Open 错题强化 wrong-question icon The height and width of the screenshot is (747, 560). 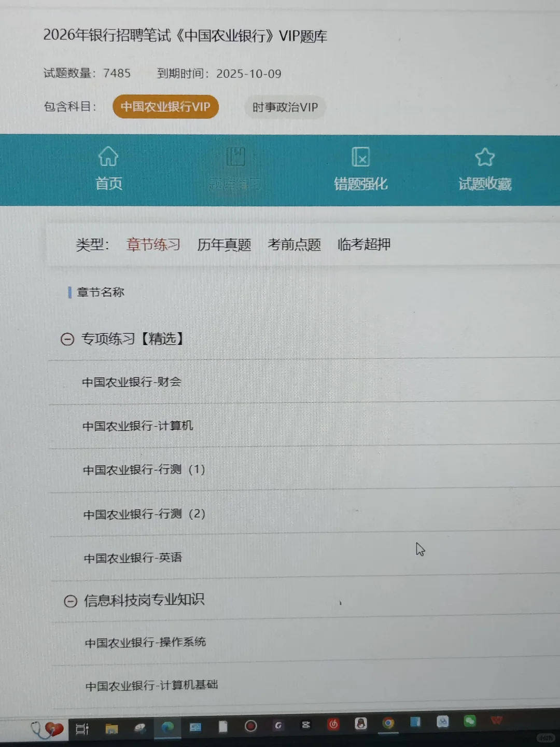click(x=360, y=157)
